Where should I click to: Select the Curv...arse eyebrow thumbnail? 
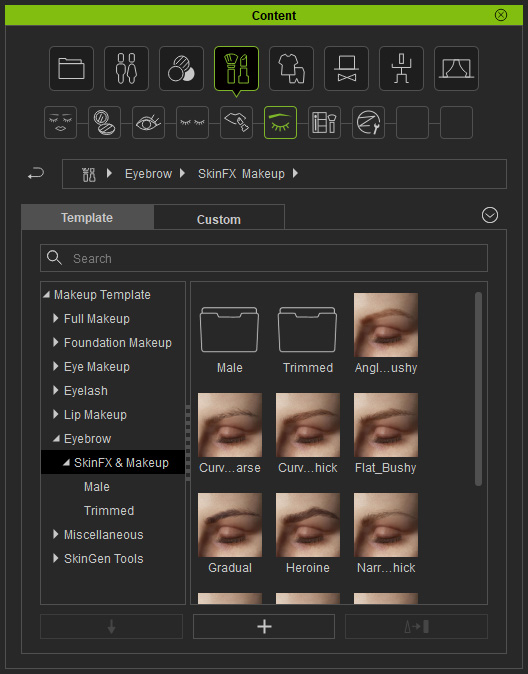point(230,425)
